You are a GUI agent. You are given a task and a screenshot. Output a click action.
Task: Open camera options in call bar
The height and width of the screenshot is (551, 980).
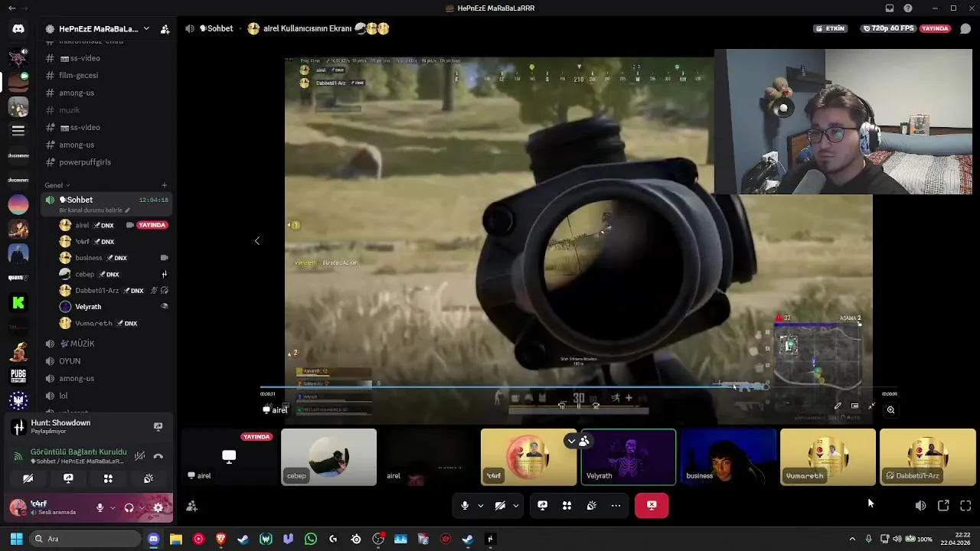(x=516, y=506)
